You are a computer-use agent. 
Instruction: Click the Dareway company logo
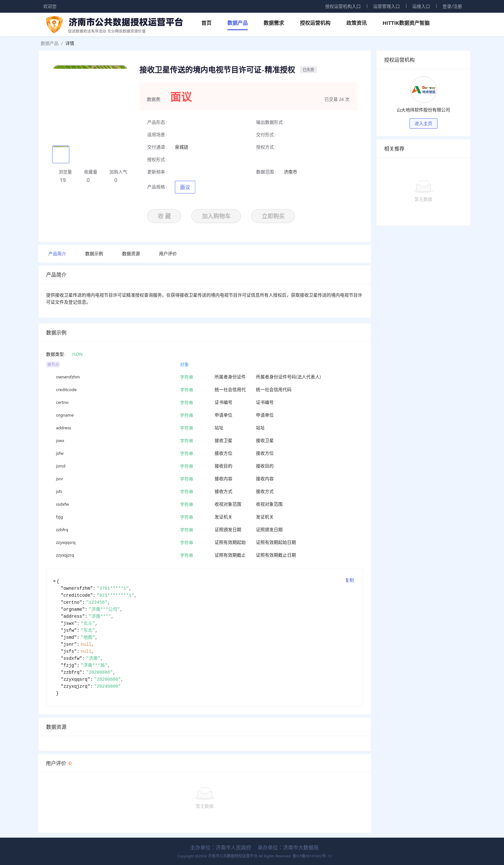tap(424, 90)
